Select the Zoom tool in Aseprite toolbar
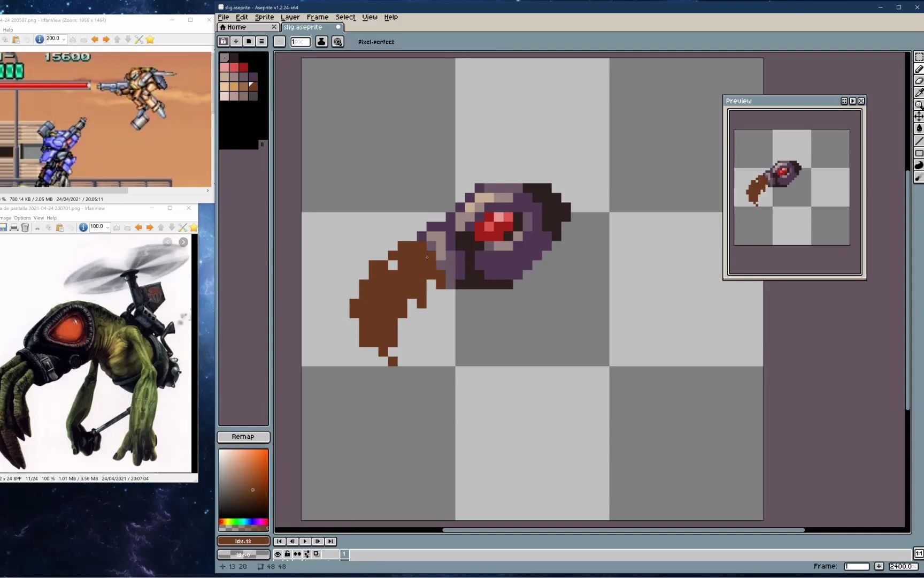This screenshot has height=578, width=924. (919, 105)
